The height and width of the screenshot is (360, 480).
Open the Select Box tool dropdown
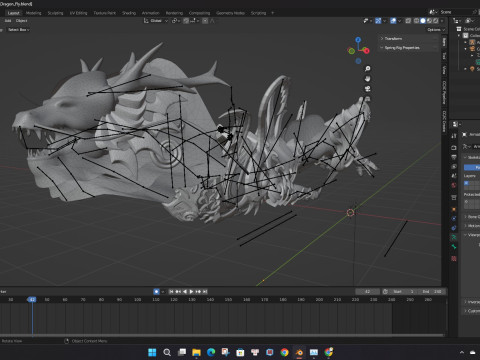[x=18, y=30]
